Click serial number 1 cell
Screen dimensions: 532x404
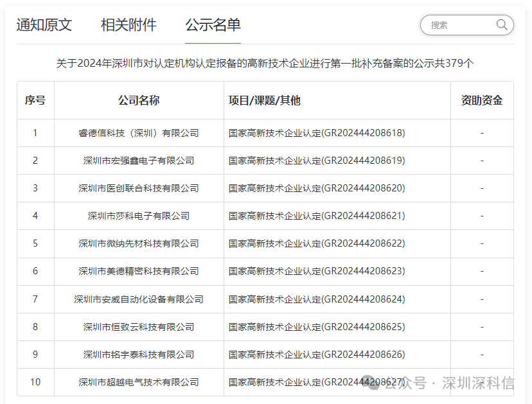pos(35,133)
